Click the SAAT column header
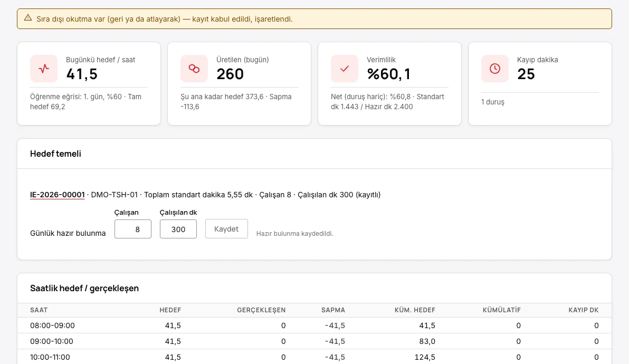This screenshot has width=629, height=364. 39,310
